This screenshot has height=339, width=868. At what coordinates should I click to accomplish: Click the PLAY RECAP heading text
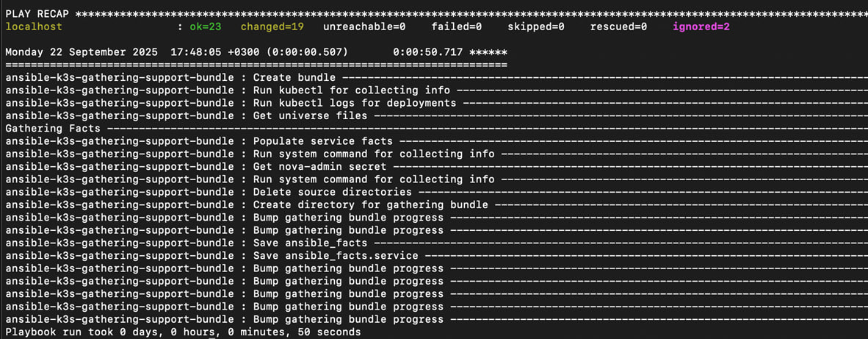[x=37, y=13]
